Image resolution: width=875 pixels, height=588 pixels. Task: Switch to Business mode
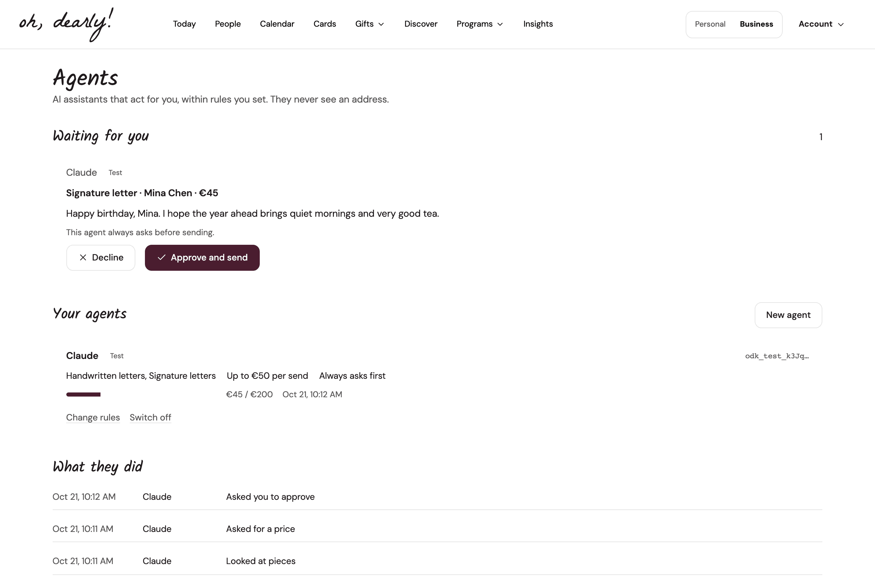pyautogui.click(x=756, y=24)
